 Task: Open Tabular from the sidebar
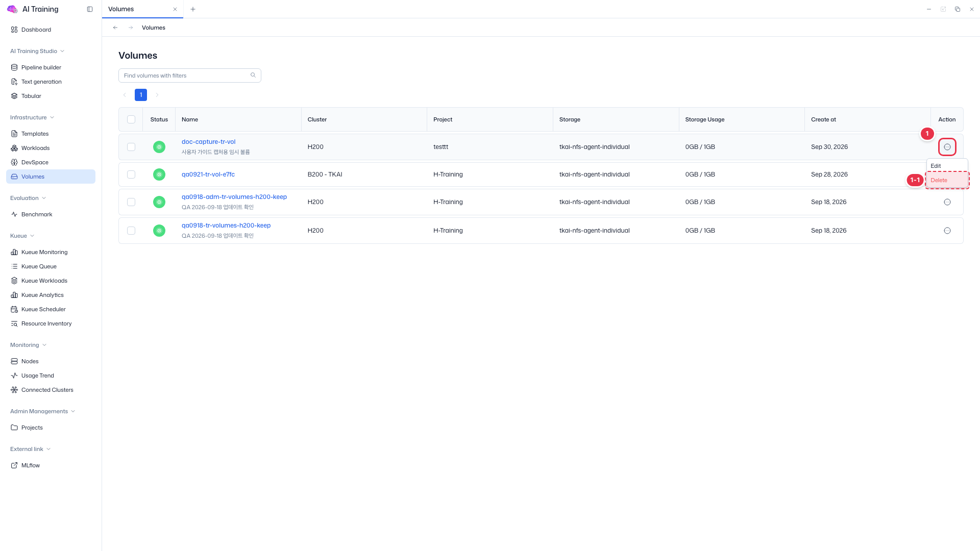[x=31, y=96]
